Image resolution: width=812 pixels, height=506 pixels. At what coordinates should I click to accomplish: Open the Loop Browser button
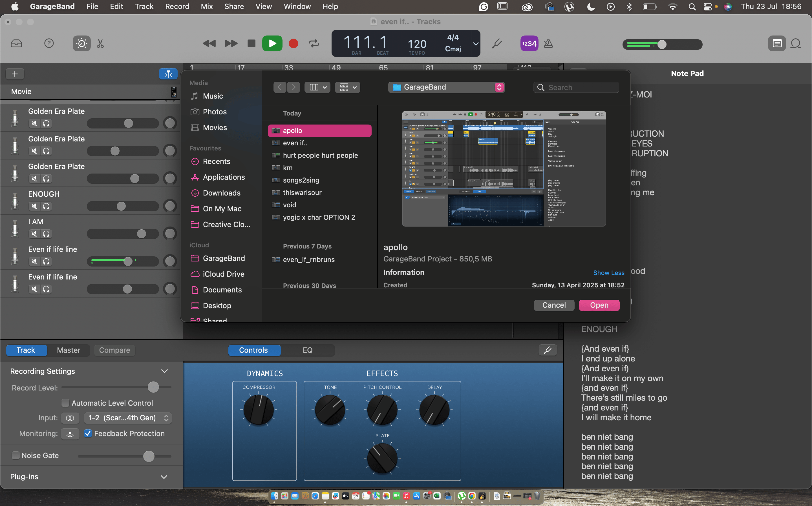(796, 43)
